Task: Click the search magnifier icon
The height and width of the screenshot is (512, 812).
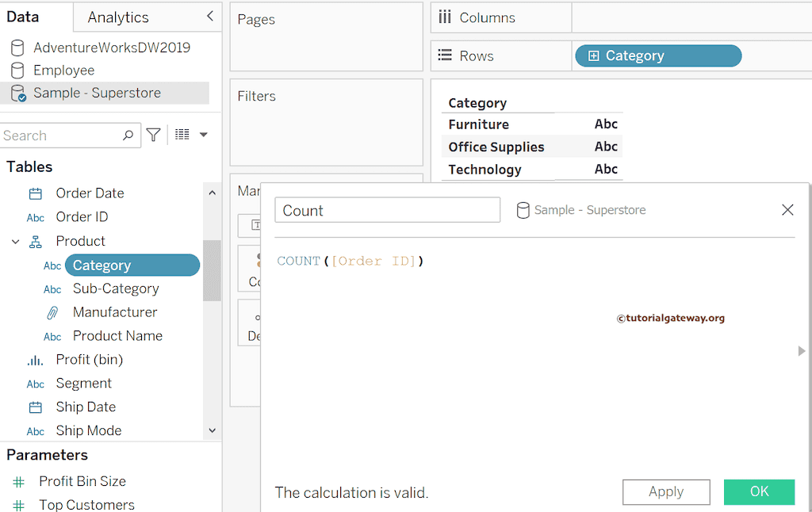Action: coord(128,136)
